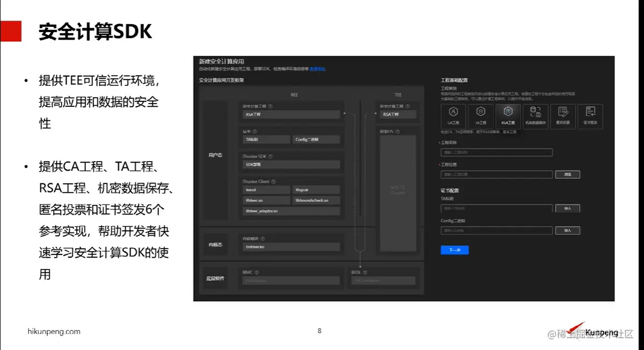Screen dimensions: 644x350
Task: Click the Config二进制 input field
Action: tap(496, 230)
